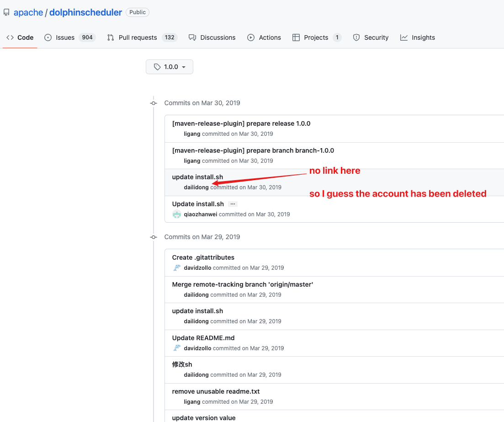Viewport: 504px width, 422px height.
Task: Click ligang author name under 'prepare branch branch-1.0.0'
Action: coord(192,161)
